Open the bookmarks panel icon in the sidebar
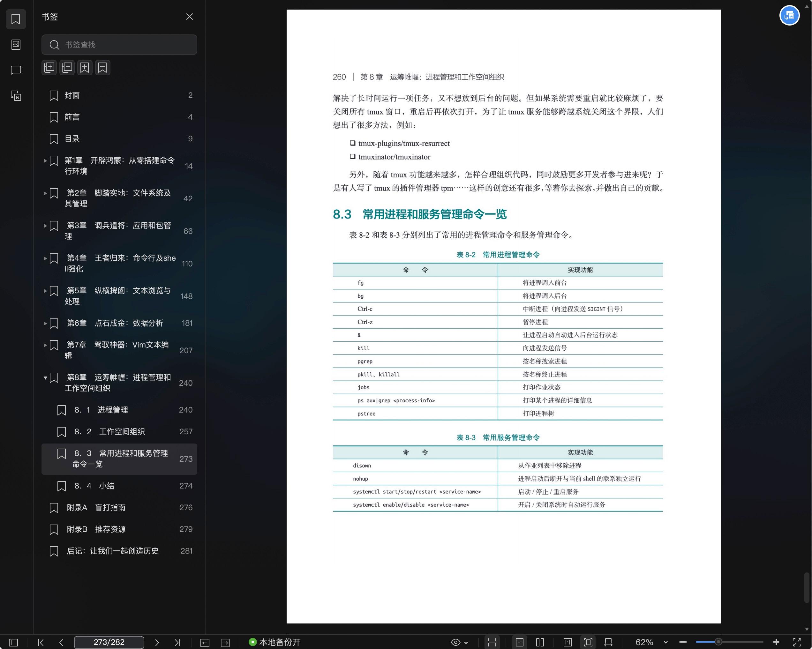Image resolution: width=812 pixels, height=649 pixels. point(16,19)
